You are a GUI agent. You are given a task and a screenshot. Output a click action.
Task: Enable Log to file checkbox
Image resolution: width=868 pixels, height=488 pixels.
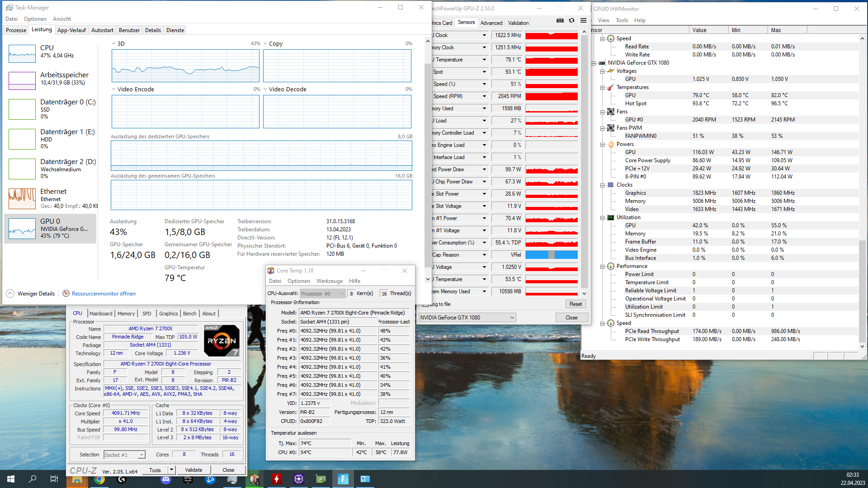426,305
